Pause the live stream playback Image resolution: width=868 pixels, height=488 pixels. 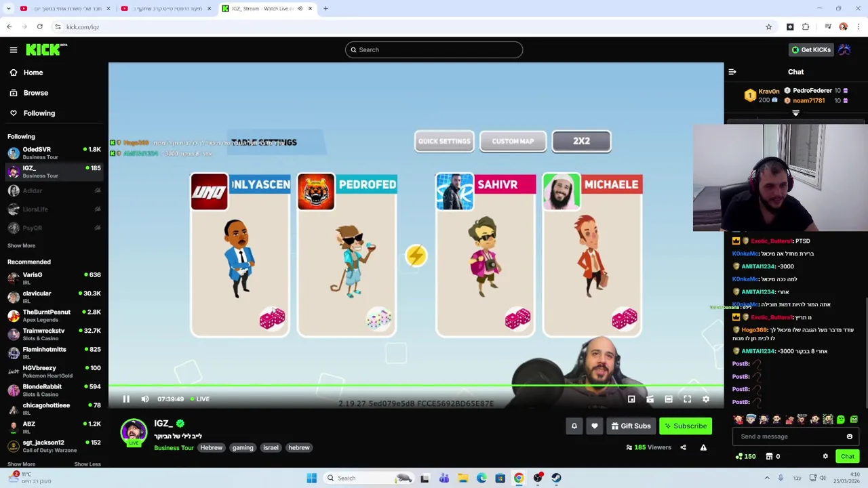[x=126, y=399]
